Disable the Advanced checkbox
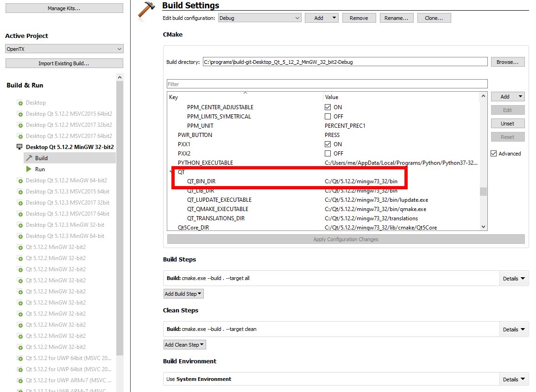 tap(495, 154)
